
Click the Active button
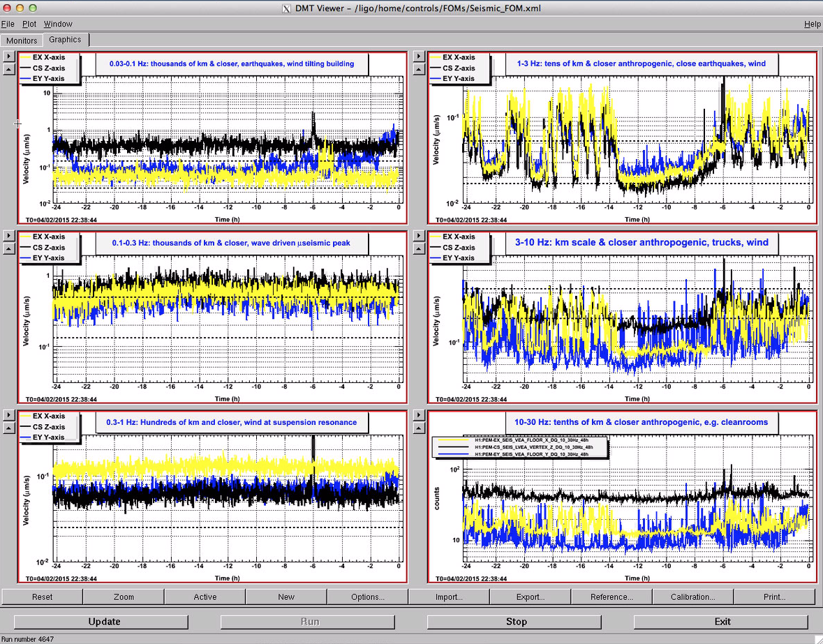(205, 597)
